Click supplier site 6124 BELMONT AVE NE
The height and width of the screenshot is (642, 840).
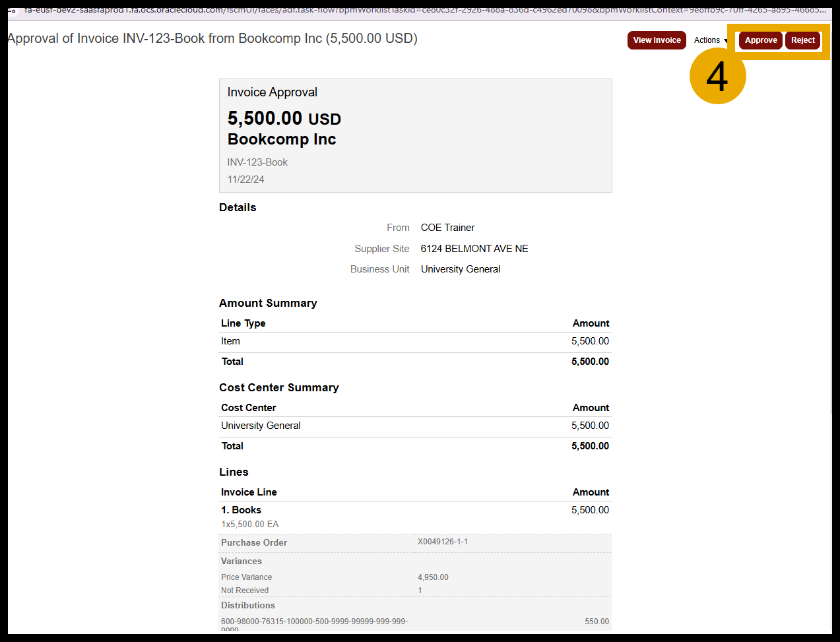(474, 249)
